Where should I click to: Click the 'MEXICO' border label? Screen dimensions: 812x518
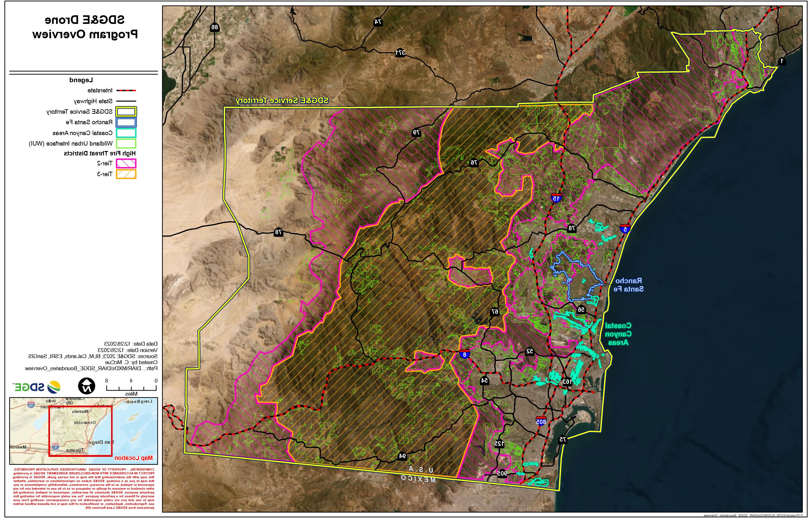418,478
